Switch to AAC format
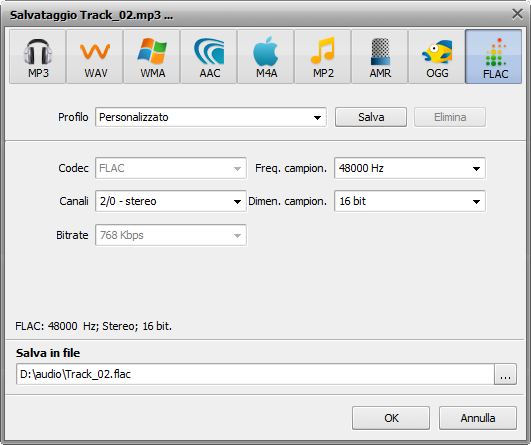This screenshot has height=445, width=531. pyautogui.click(x=209, y=57)
